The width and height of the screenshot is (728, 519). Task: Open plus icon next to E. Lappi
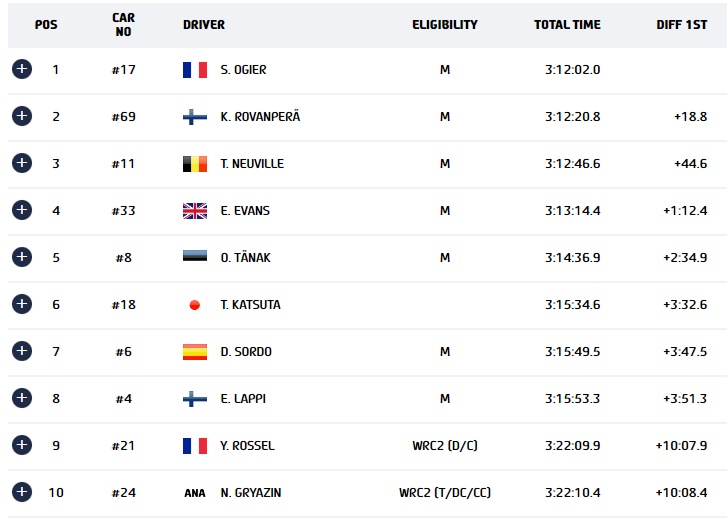tap(22, 398)
